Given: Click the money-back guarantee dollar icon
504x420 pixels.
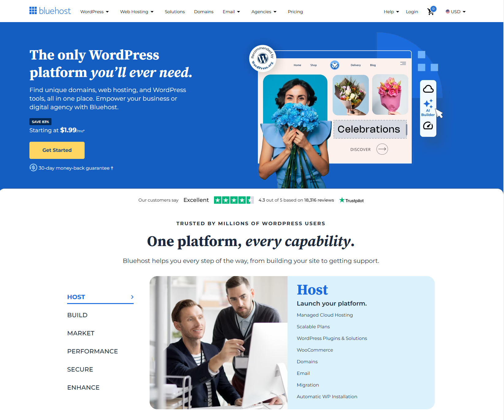Looking at the screenshot, I should click(x=33, y=168).
